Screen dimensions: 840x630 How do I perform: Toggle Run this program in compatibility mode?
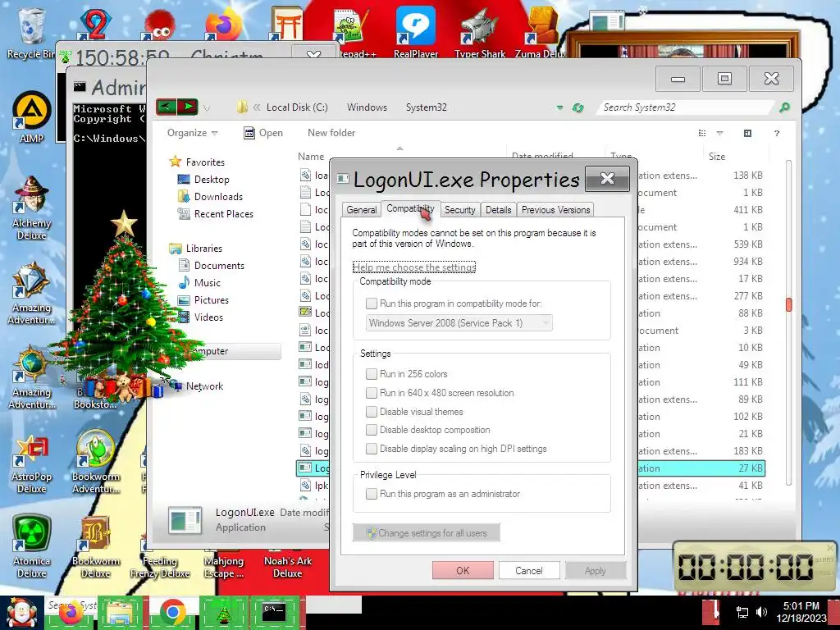point(372,304)
